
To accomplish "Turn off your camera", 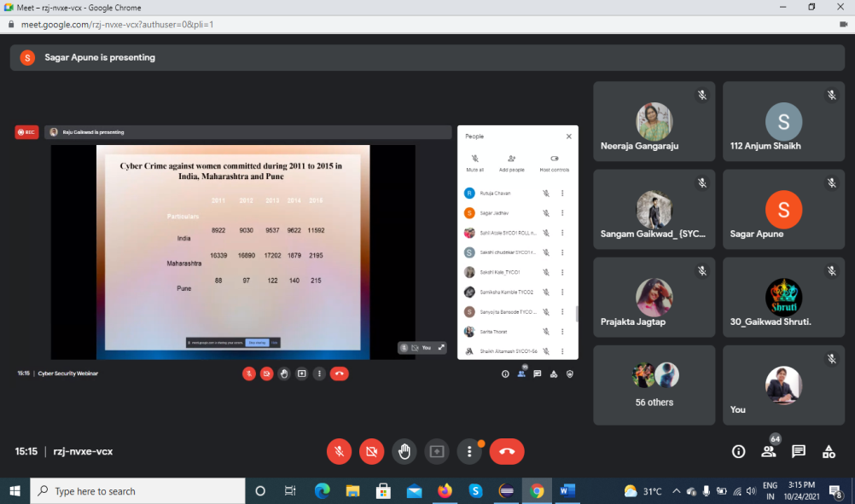I will (x=371, y=451).
